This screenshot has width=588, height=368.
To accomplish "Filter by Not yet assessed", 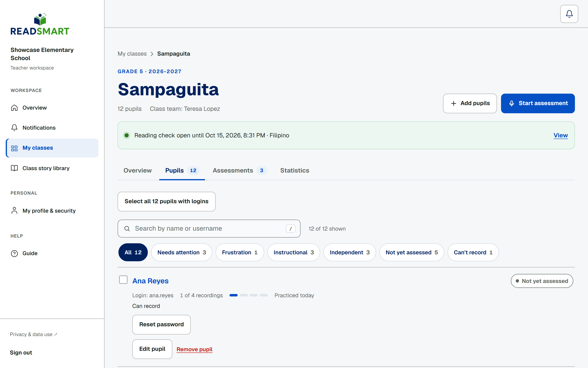I will coord(412,252).
